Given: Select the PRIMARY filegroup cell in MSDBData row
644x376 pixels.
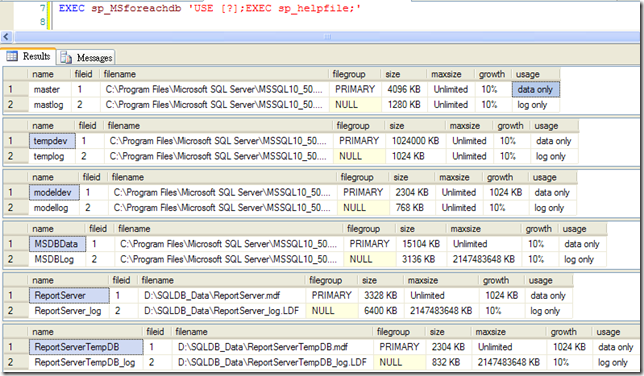Looking at the screenshot, I should 370,244.
